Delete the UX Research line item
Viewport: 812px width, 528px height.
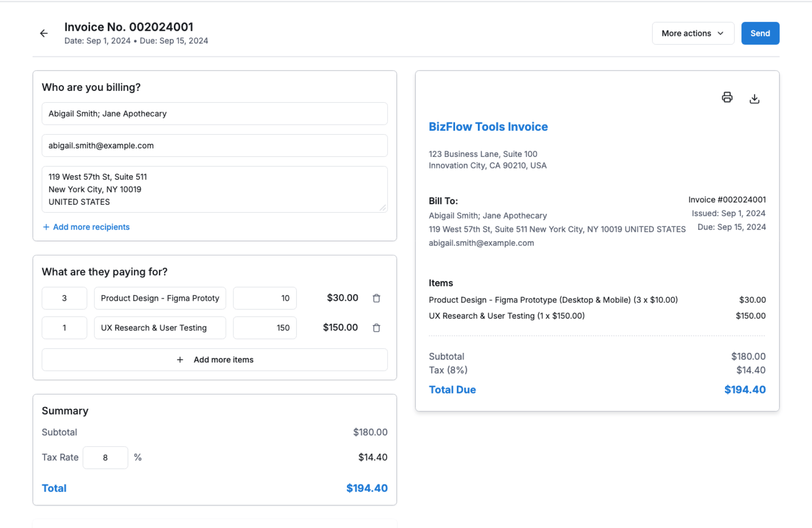376,328
